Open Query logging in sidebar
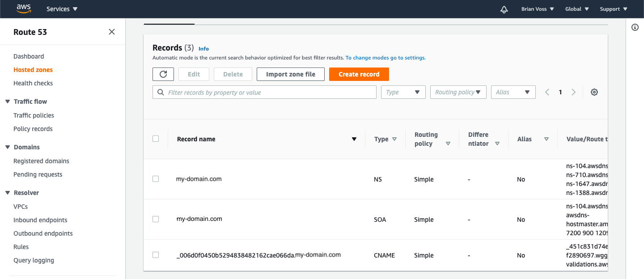The image size is (644, 279). 34,260
